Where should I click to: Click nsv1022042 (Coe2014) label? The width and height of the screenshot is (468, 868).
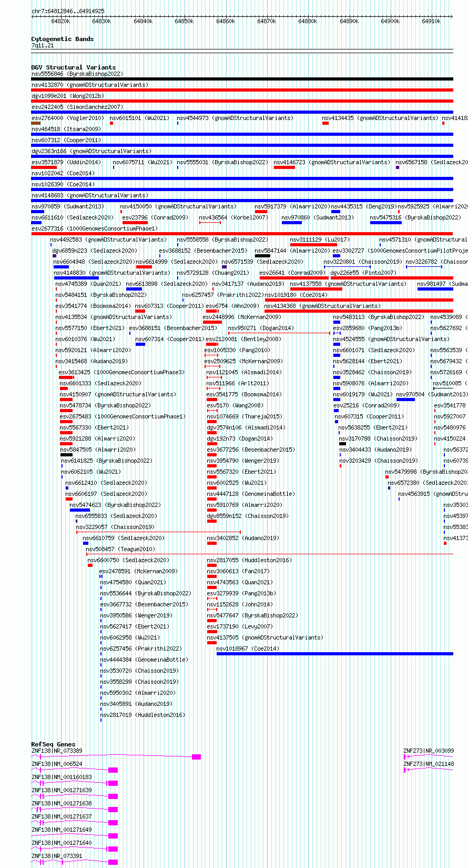[x=63, y=173]
